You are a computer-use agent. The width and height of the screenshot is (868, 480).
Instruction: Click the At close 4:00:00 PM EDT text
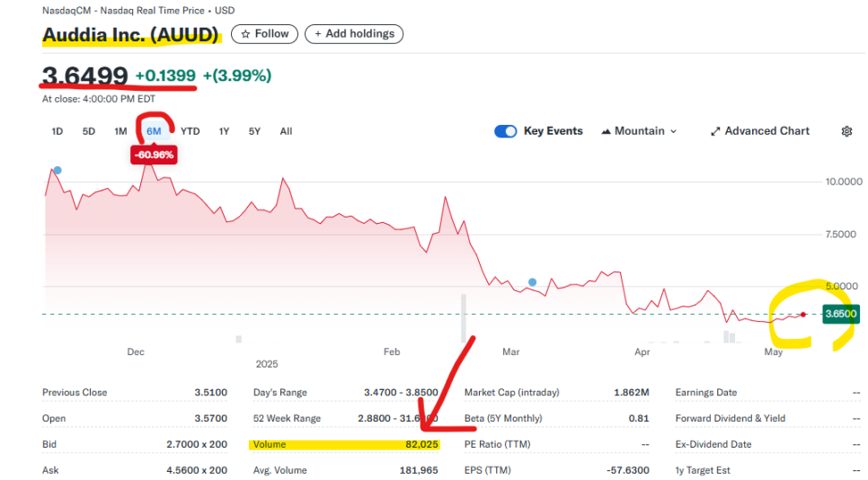pyautogui.click(x=99, y=99)
